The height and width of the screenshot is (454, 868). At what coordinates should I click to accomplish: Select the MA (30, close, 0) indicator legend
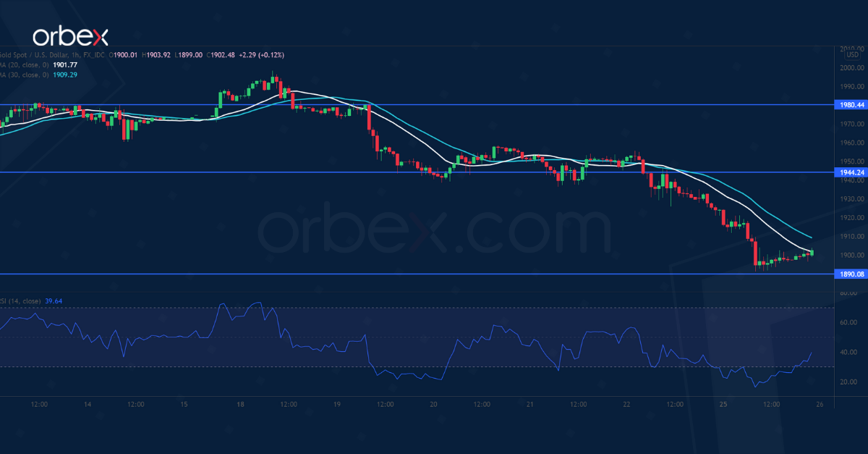25,74
